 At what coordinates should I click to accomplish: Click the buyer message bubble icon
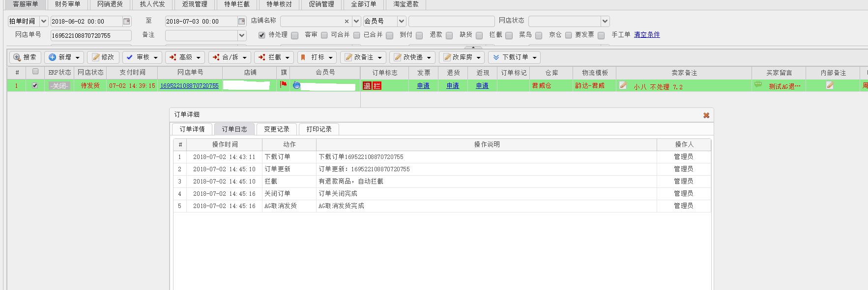758,85
